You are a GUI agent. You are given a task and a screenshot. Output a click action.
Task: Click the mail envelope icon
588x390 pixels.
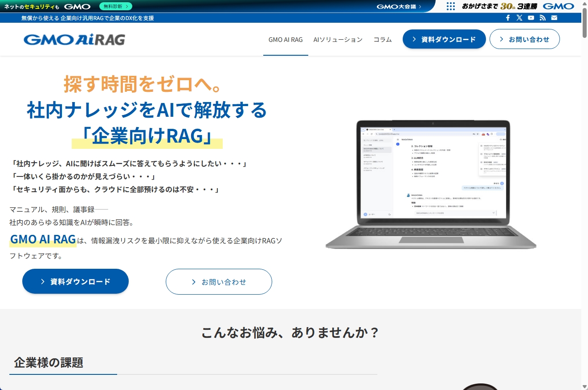554,18
